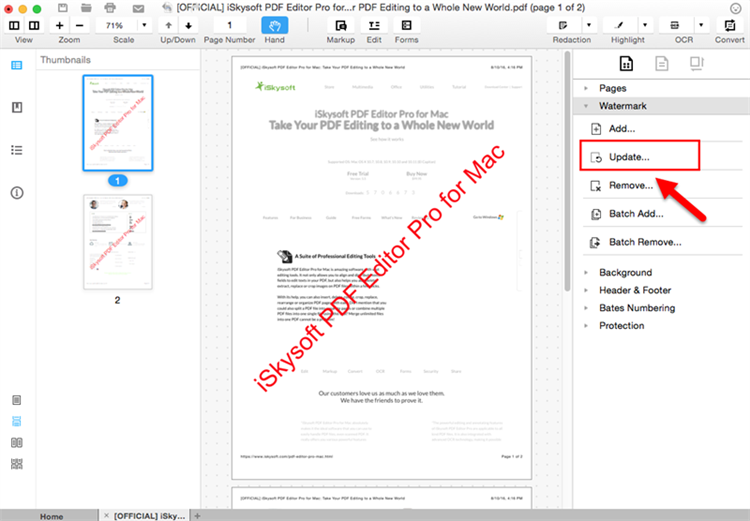750x521 pixels.
Task: Click the Page Number field
Action: point(230,25)
